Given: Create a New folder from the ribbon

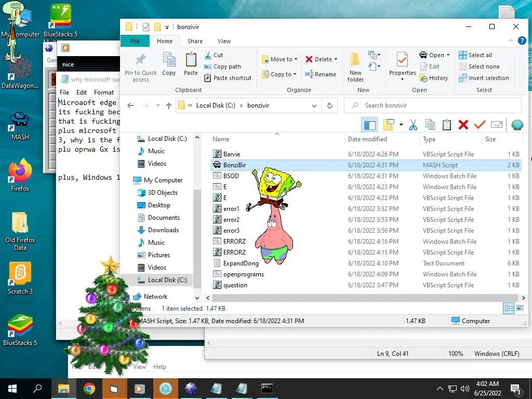Looking at the screenshot, I should (x=355, y=67).
